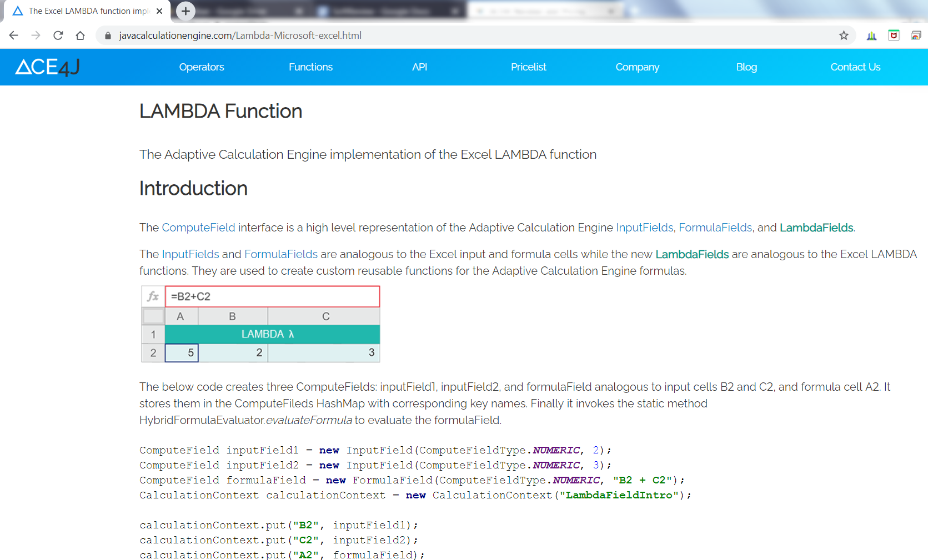Screen dimensions: 928x560
Task: Click the ACE4J logo
Action: click(x=47, y=67)
